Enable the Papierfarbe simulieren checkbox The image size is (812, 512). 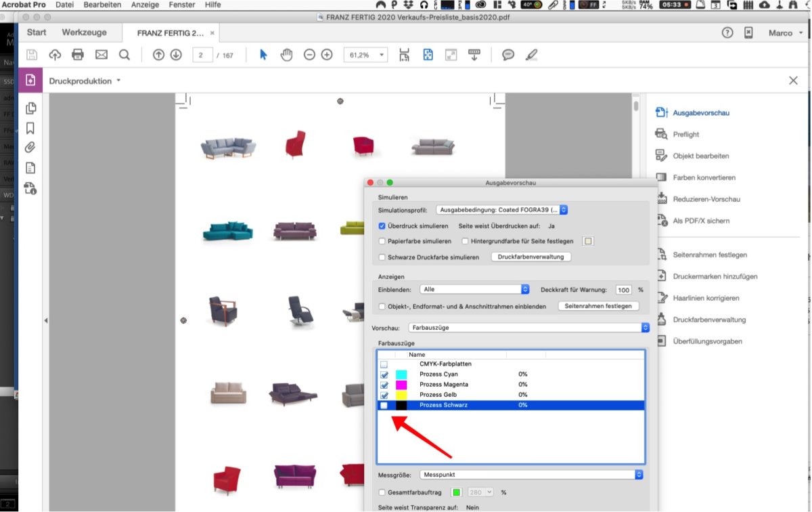coord(382,241)
